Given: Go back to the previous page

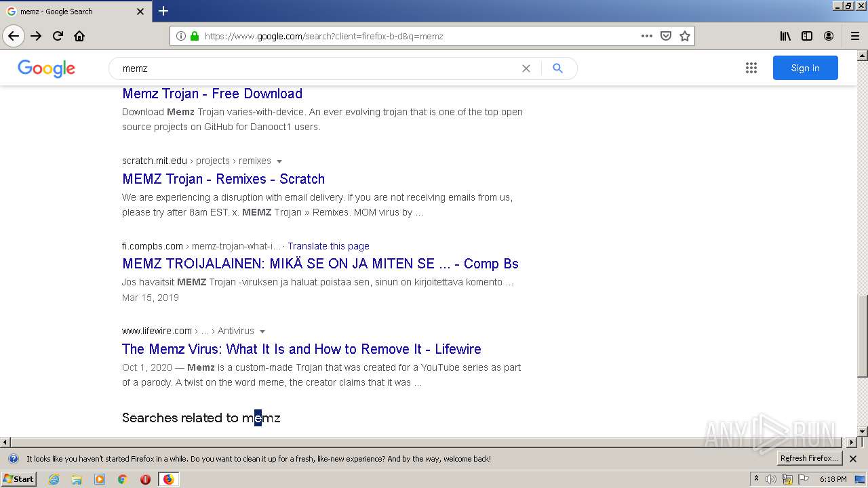Looking at the screenshot, I should click(14, 36).
